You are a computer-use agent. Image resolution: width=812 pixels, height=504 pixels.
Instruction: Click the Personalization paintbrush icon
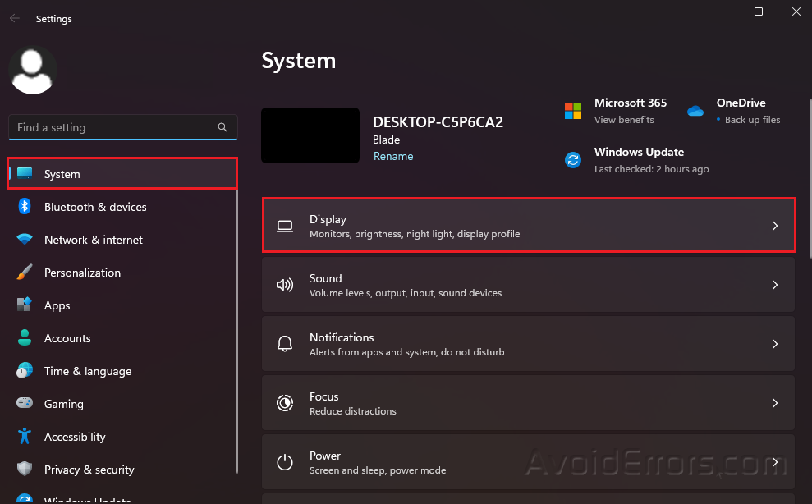point(25,273)
